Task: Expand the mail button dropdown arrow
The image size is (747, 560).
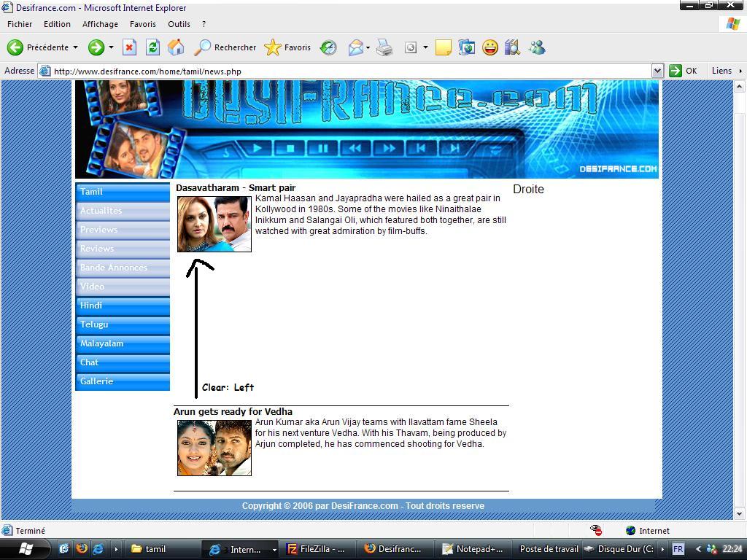Action: [368, 47]
